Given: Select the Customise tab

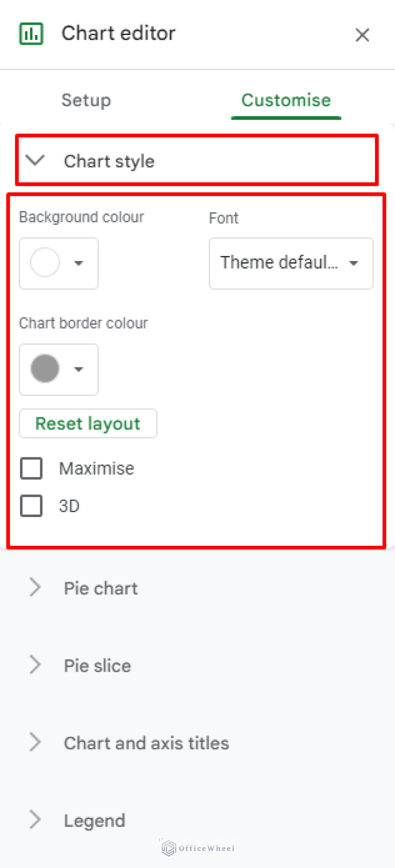Looking at the screenshot, I should click(x=285, y=100).
